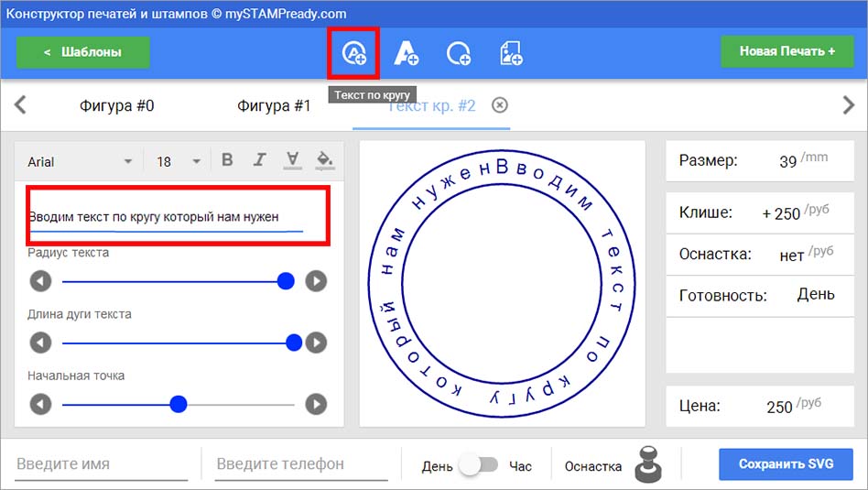Toggle italic text formatting
The image size is (868, 490).
pos(260,160)
